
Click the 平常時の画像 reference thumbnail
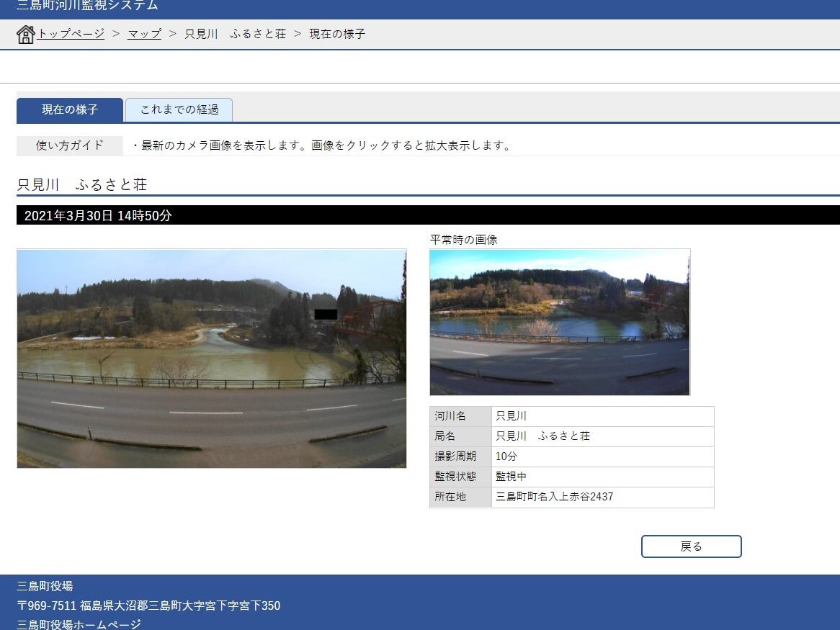pos(559,322)
